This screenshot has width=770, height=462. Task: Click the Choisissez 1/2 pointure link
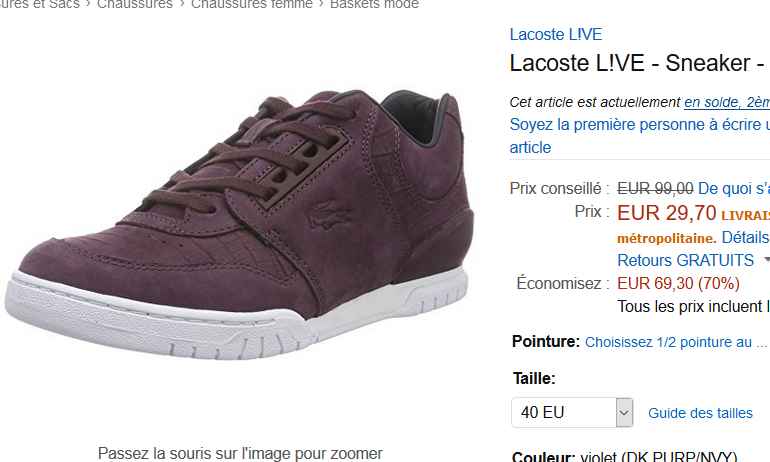pos(676,342)
